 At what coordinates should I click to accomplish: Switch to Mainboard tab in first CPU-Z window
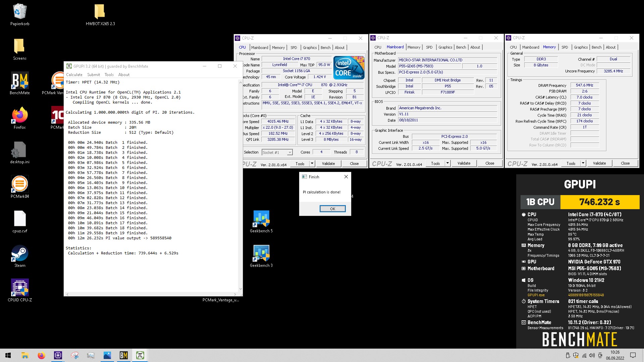(260, 48)
